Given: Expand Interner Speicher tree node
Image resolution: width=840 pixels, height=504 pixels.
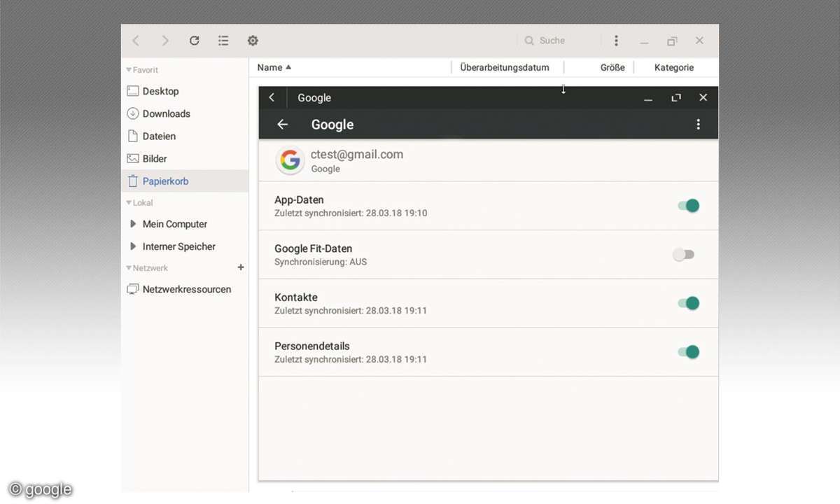Looking at the screenshot, I should pyautogui.click(x=134, y=246).
